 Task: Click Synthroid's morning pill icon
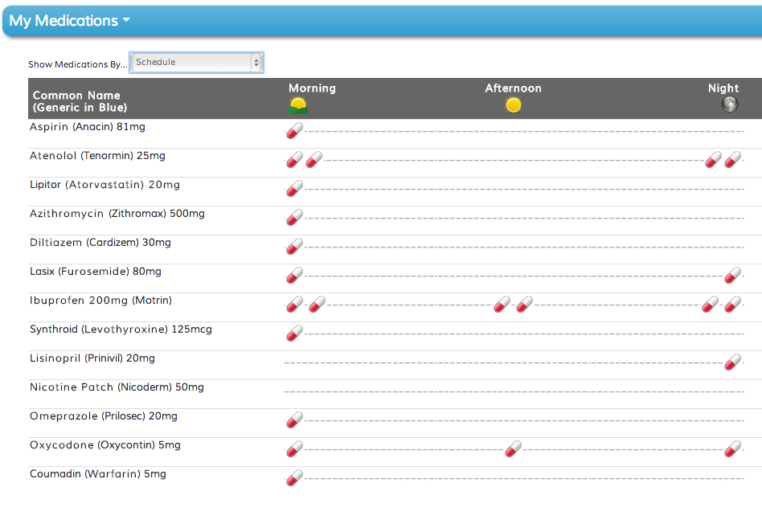tap(294, 333)
